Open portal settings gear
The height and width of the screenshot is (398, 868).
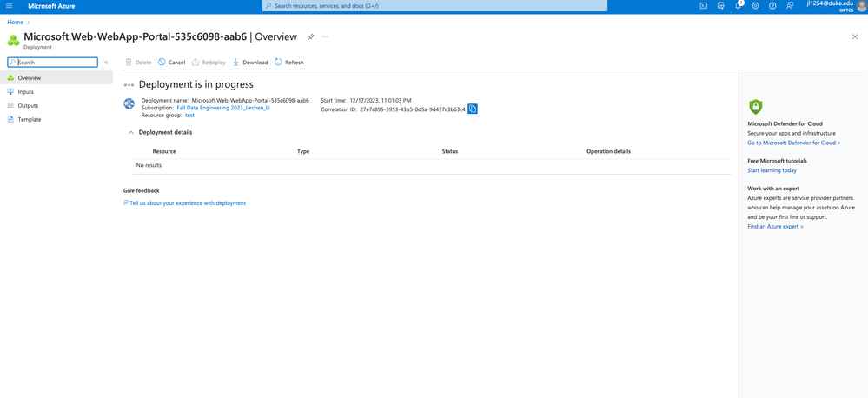pos(755,6)
